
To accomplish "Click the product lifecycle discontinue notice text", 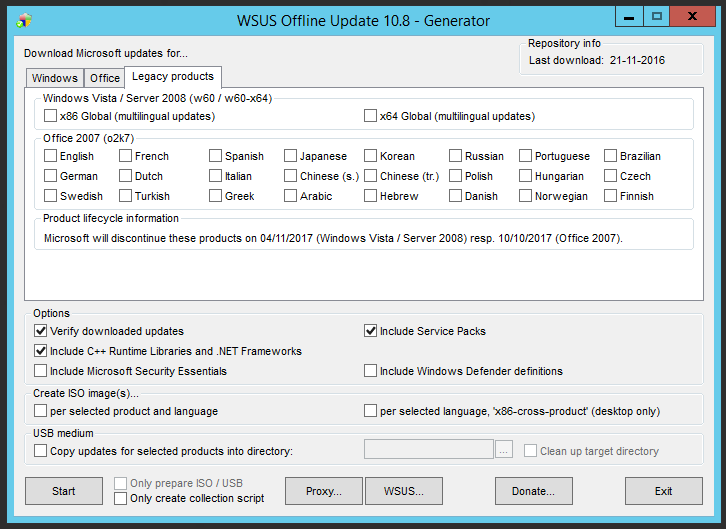I will 333,238.
